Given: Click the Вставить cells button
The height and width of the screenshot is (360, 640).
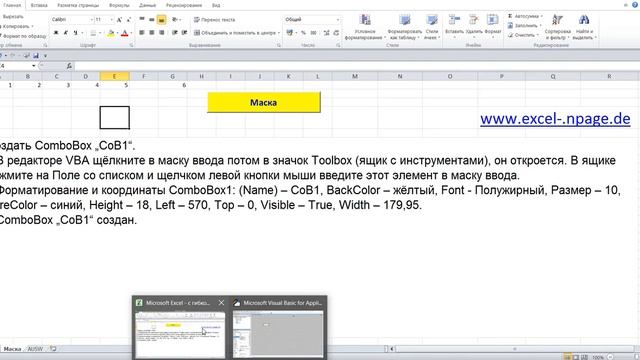Looking at the screenshot, I should coord(454,26).
